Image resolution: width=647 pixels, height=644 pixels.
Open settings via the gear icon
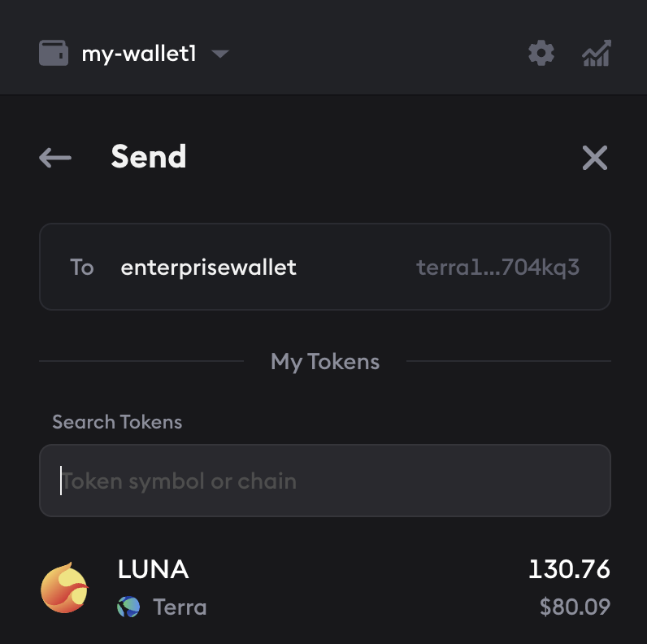(x=541, y=54)
